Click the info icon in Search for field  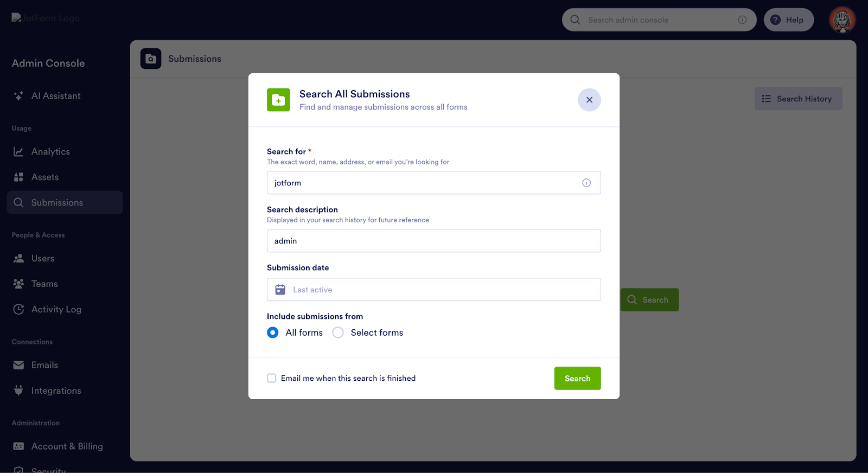(x=586, y=183)
